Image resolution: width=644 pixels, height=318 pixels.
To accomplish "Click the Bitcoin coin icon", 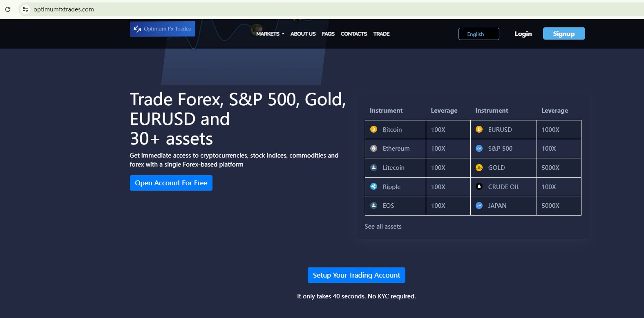I will point(373,129).
